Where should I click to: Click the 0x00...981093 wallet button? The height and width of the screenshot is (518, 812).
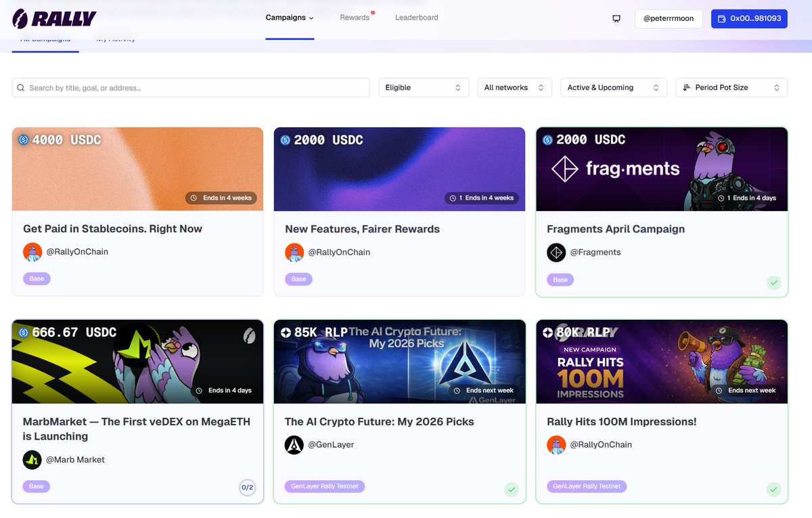point(750,19)
